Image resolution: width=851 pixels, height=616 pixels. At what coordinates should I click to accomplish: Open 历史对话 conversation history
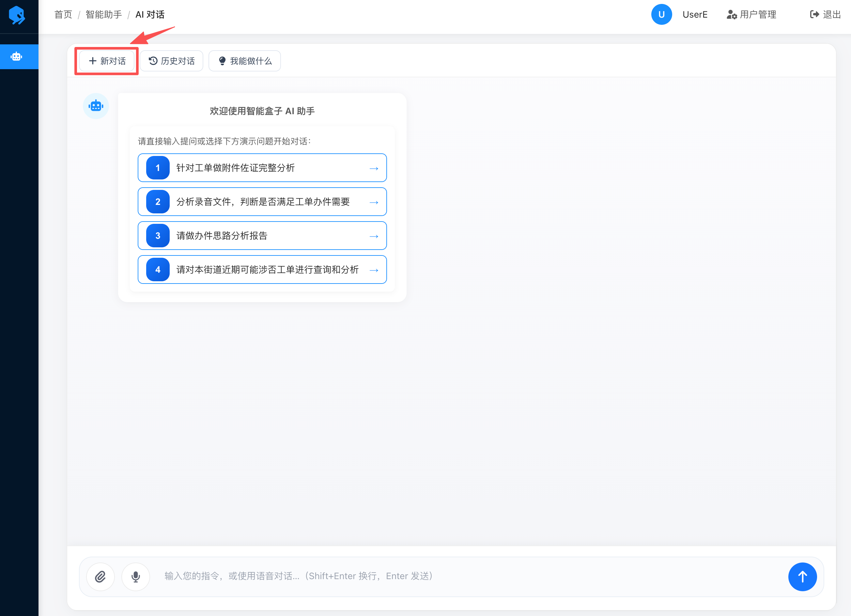tap(172, 61)
